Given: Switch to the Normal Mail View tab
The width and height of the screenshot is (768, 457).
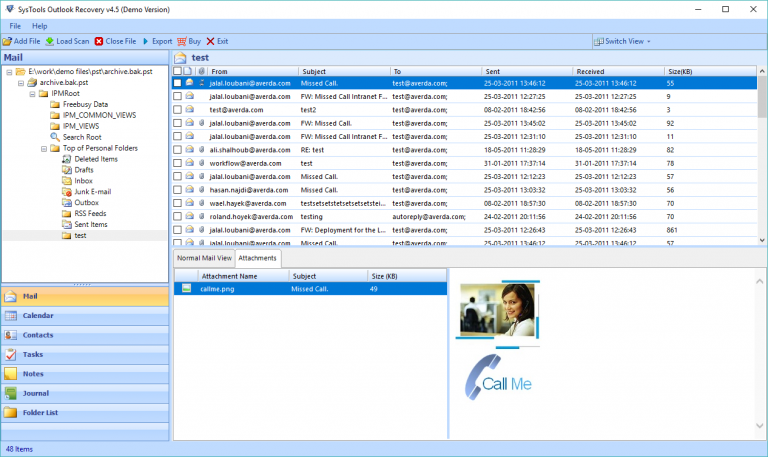Looking at the screenshot, I should pos(204,258).
